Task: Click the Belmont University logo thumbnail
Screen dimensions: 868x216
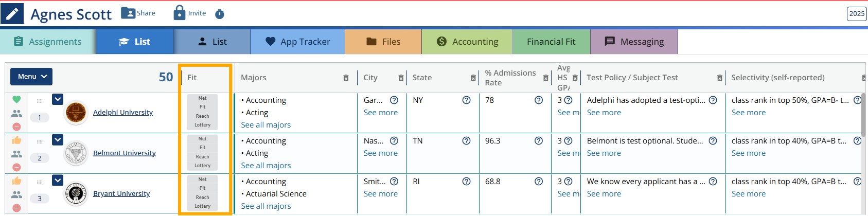Action: coord(76,153)
